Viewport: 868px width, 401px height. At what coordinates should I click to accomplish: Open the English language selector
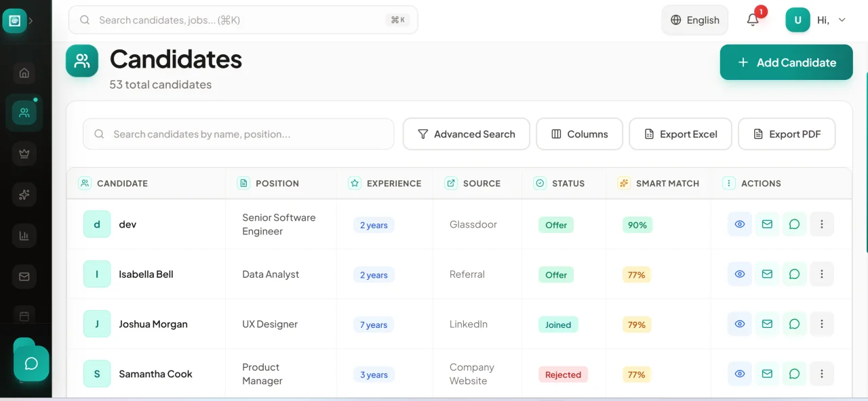point(695,20)
